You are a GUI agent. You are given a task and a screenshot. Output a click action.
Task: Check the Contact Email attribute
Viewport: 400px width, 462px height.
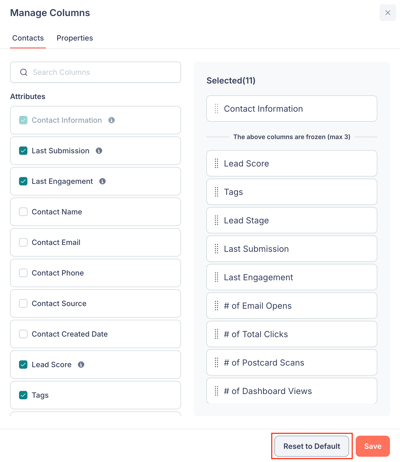tap(23, 242)
